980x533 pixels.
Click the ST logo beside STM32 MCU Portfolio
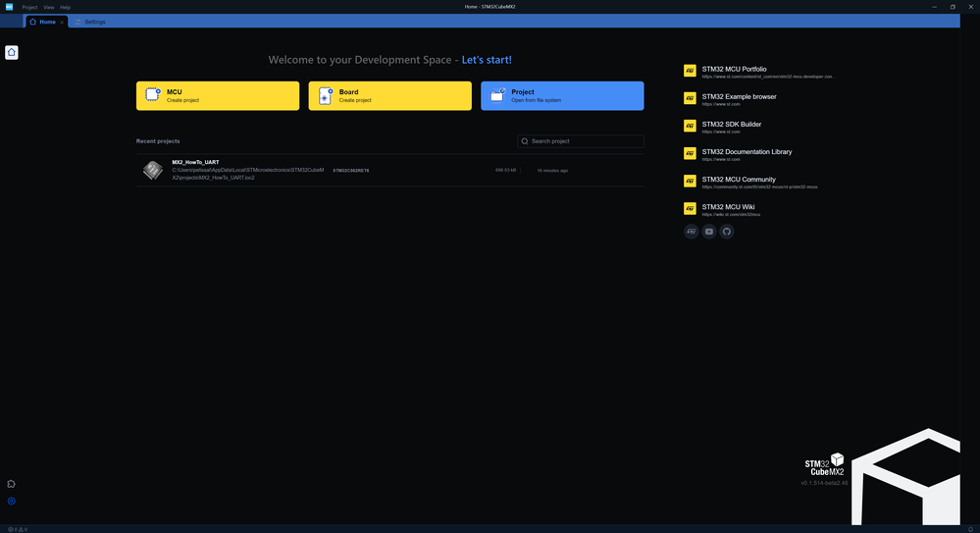[690, 71]
